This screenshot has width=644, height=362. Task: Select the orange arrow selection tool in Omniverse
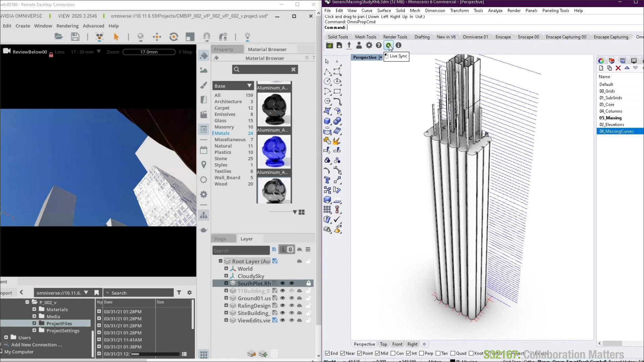(116, 37)
